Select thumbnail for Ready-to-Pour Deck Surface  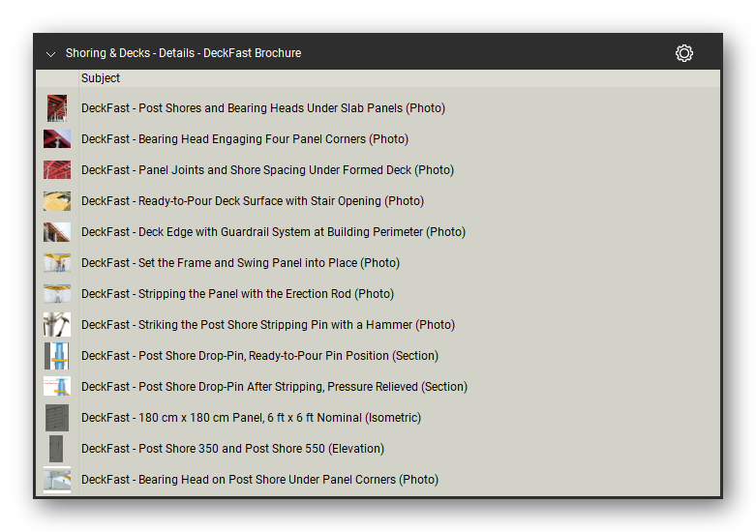(57, 201)
